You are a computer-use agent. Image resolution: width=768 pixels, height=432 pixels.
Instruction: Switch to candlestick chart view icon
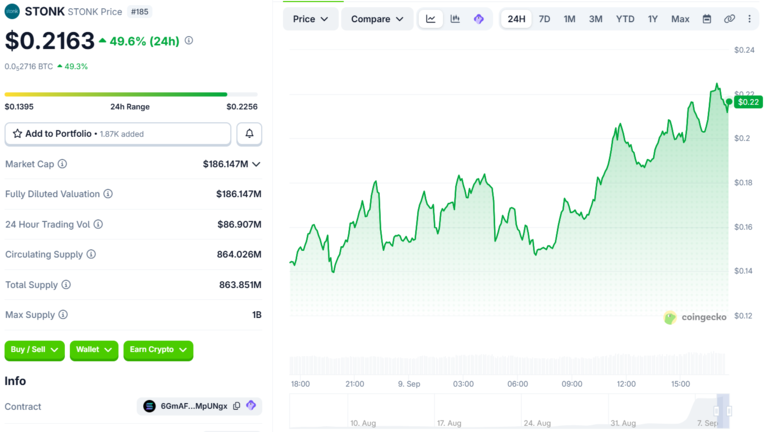click(x=455, y=19)
